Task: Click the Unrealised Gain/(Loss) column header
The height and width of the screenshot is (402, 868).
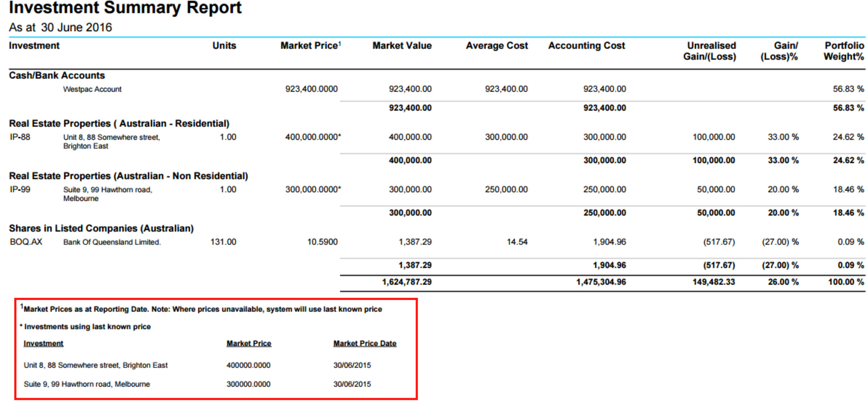Action: (709, 51)
